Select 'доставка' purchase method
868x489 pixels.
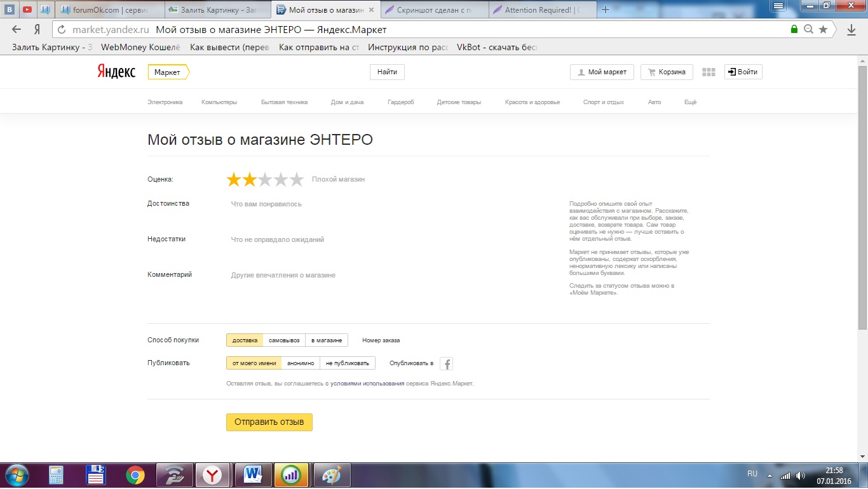[x=245, y=340]
